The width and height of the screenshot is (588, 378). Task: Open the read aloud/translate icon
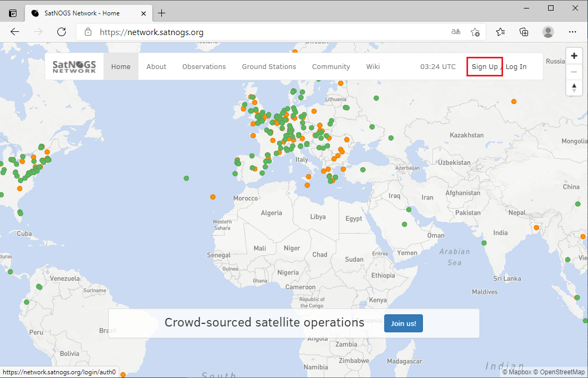pyautogui.click(x=455, y=32)
